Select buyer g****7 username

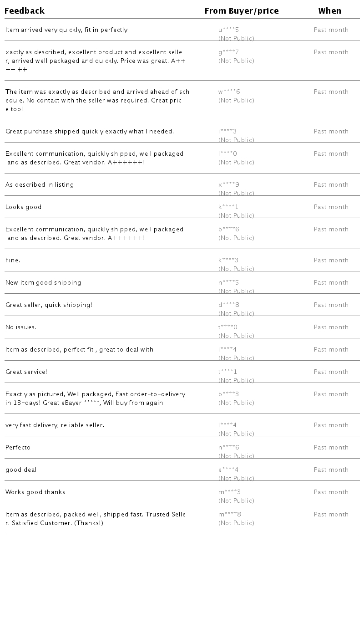click(x=228, y=52)
